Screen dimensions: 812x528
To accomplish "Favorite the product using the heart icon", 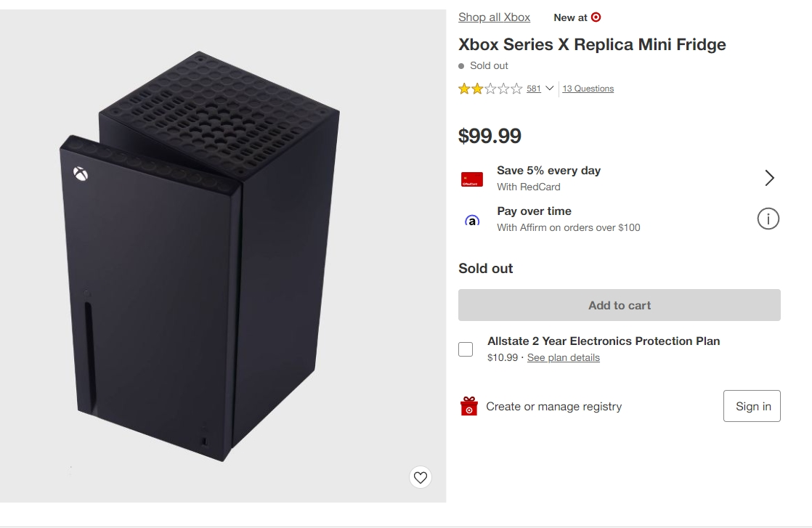I will click(x=421, y=477).
